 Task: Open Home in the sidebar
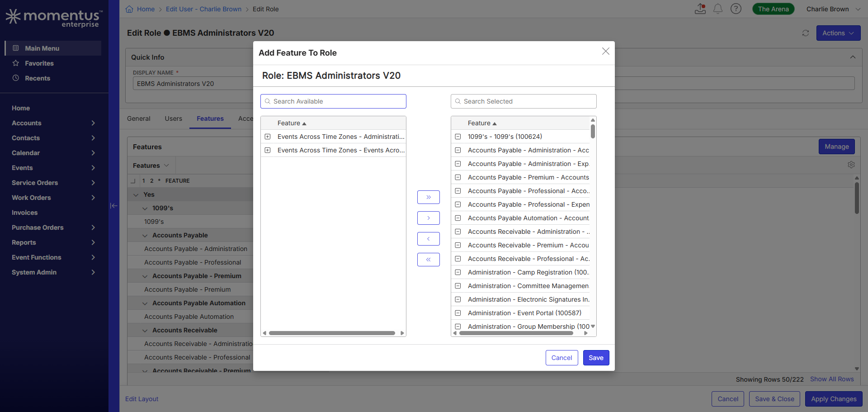21,108
